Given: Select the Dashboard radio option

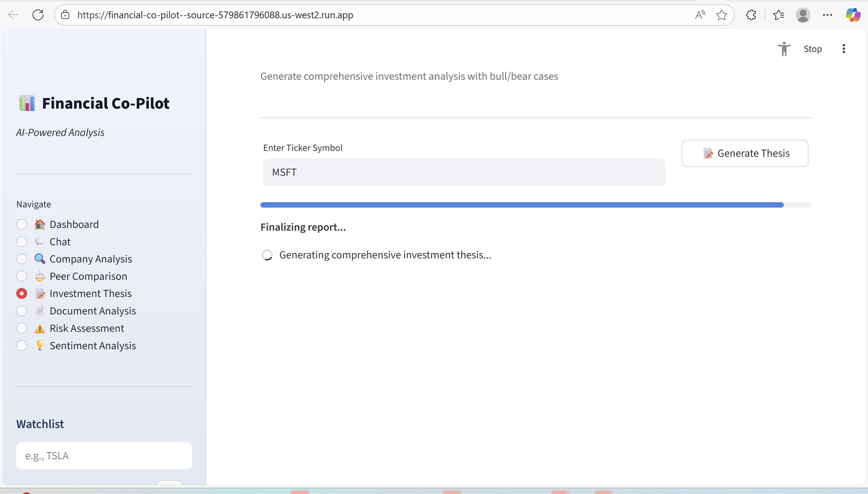Looking at the screenshot, I should [x=22, y=224].
